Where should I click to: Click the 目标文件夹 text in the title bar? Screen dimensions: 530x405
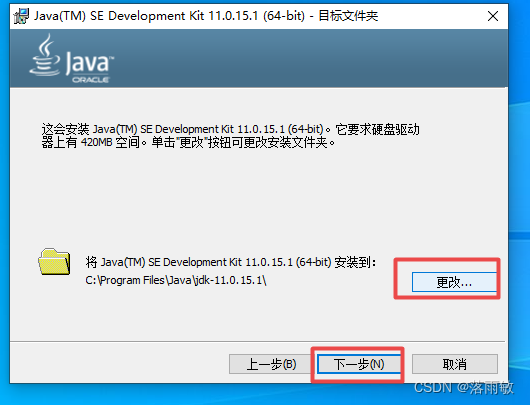click(x=348, y=16)
